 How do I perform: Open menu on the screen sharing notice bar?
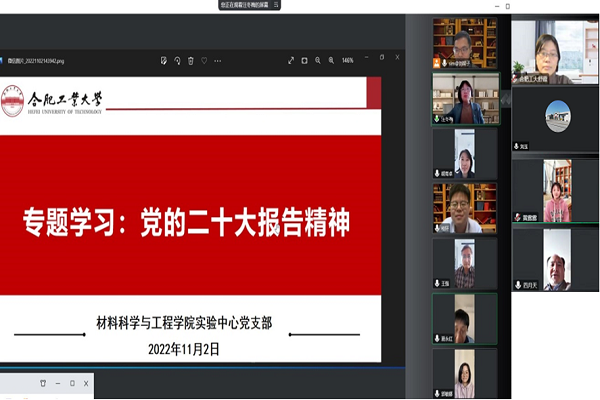pos(275,5)
